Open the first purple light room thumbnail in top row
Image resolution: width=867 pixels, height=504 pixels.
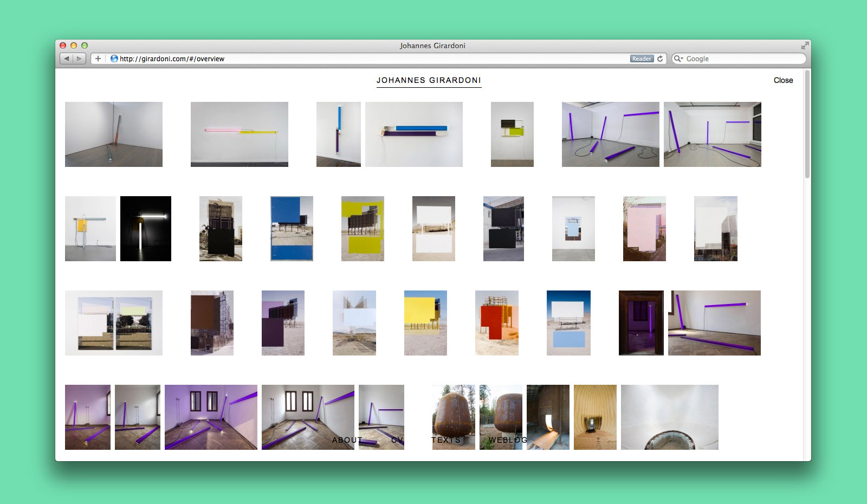tap(611, 134)
